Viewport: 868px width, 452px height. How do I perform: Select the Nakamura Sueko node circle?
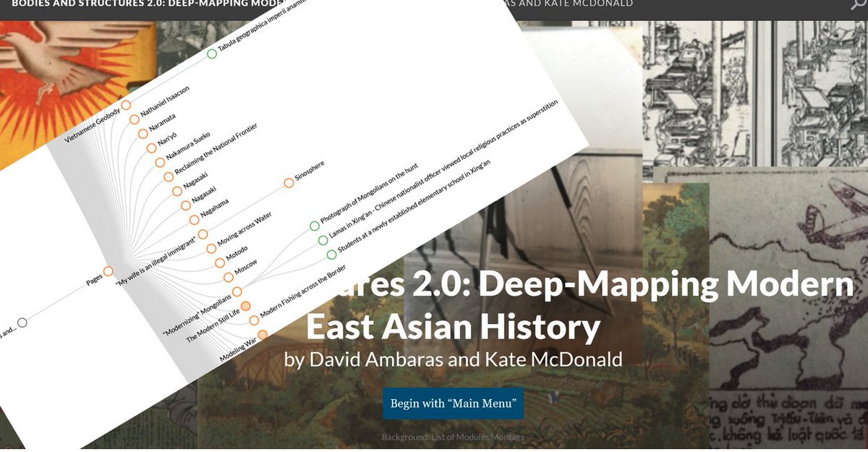[160, 163]
